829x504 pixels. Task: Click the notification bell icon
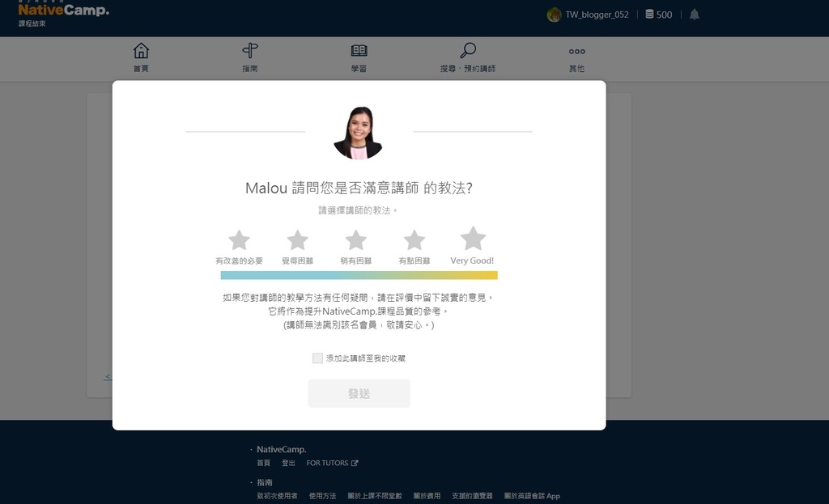click(x=695, y=15)
